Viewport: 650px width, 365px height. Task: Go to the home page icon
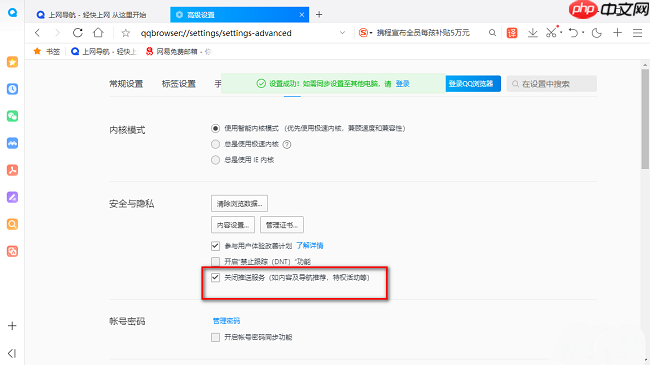click(98, 32)
